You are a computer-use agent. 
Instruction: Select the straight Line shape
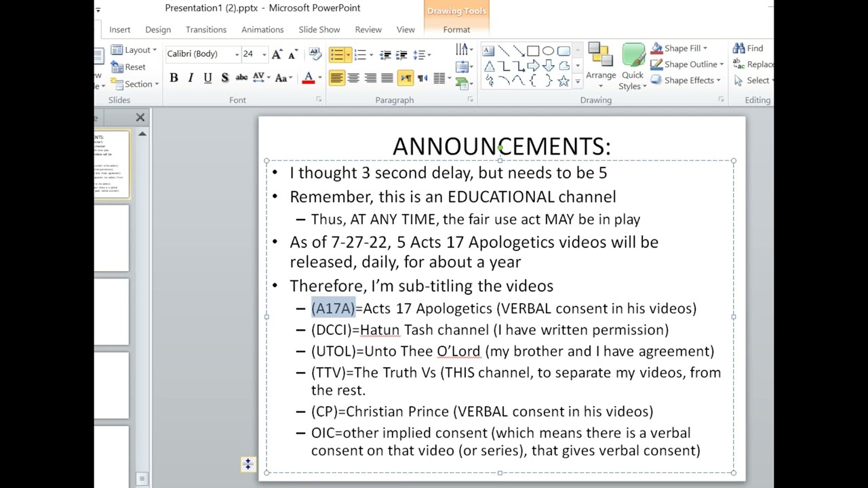tap(503, 51)
